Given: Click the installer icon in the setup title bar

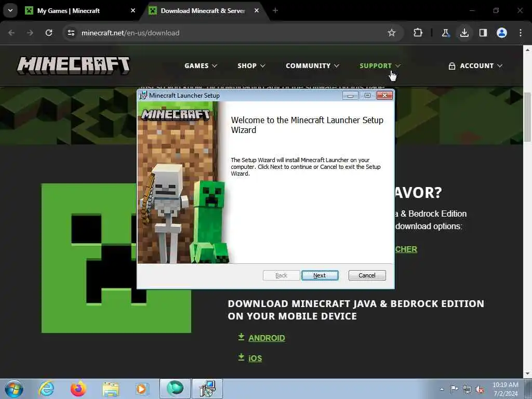Looking at the screenshot, I should click(x=143, y=96).
